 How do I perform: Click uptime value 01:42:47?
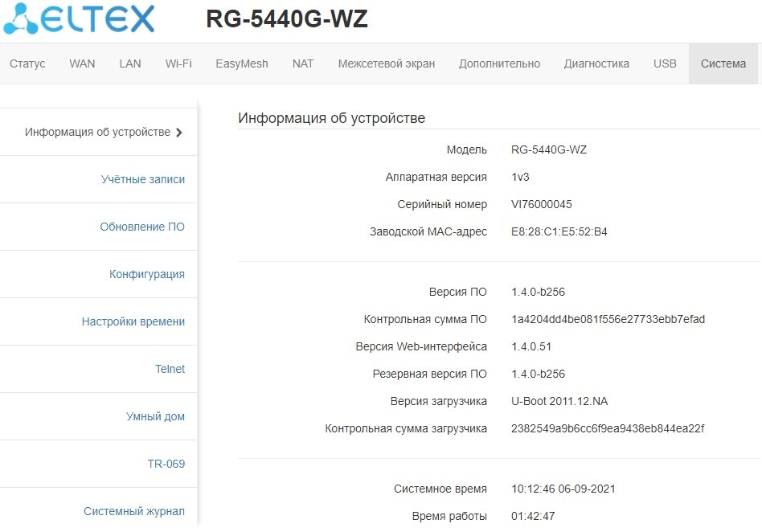click(x=533, y=516)
